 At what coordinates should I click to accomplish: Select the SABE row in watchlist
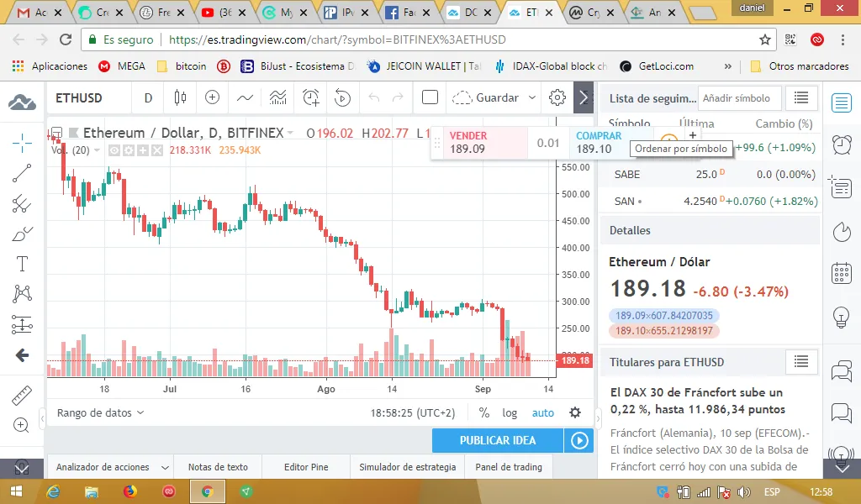tap(711, 175)
